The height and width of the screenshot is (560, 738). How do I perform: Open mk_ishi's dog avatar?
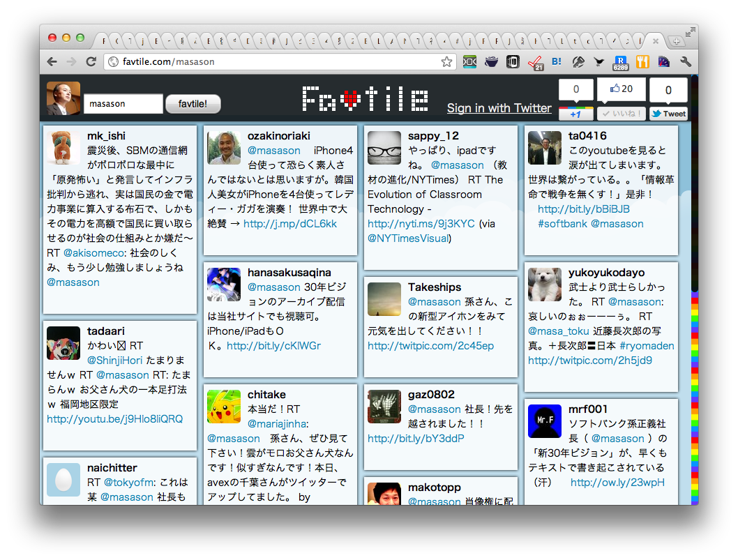coord(63,148)
